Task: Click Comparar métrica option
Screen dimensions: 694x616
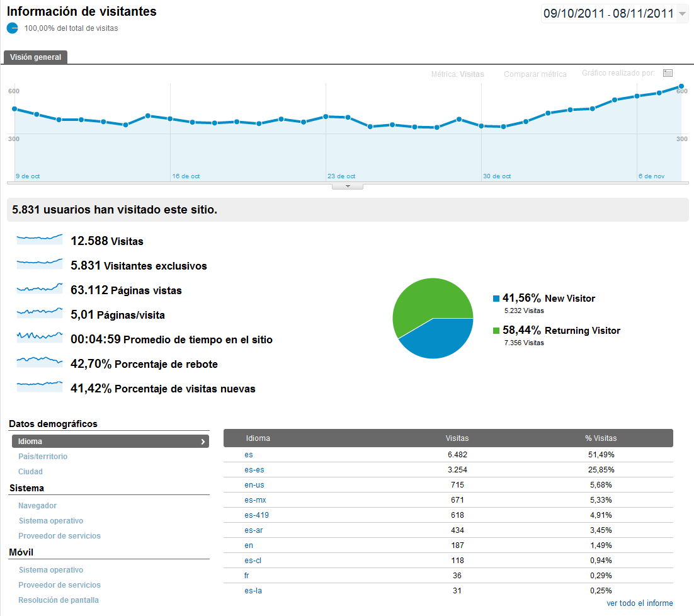Action: 535,74
